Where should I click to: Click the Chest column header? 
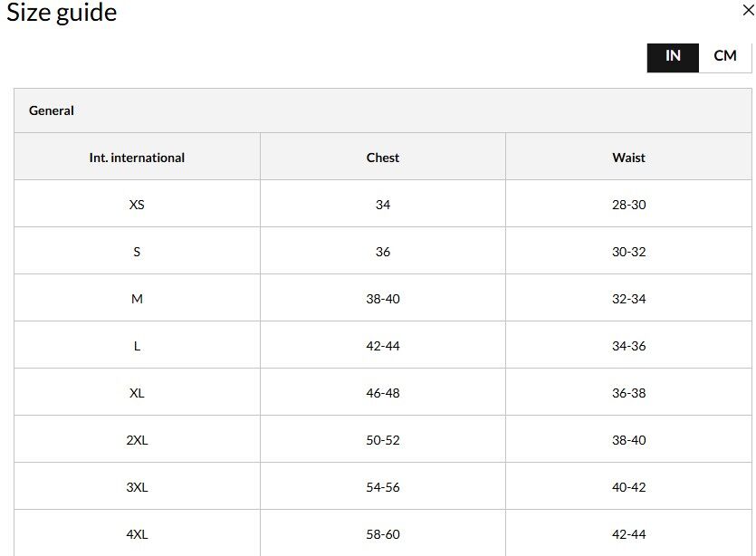pos(383,158)
